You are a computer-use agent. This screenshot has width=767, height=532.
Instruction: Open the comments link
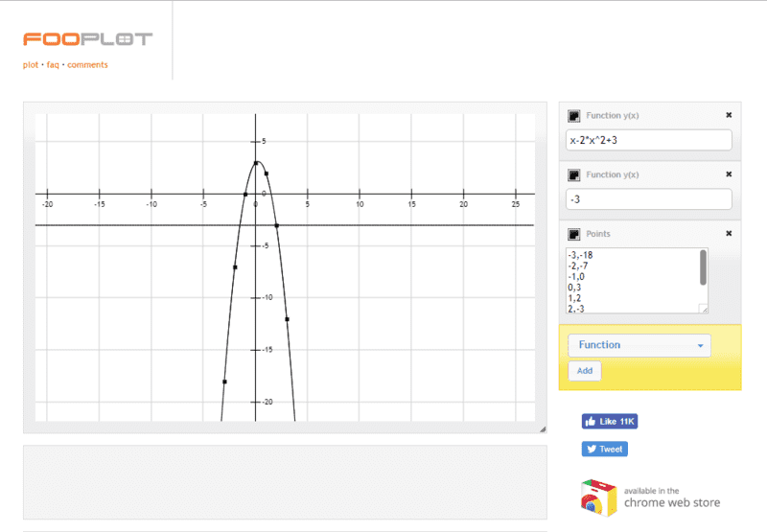point(87,65)
